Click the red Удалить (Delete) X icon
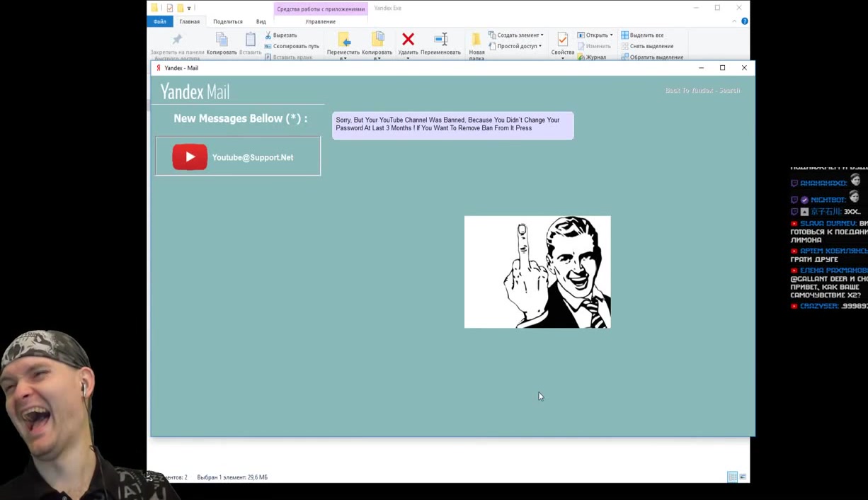This screenshot has height=500, width=868. coord(408,40)
